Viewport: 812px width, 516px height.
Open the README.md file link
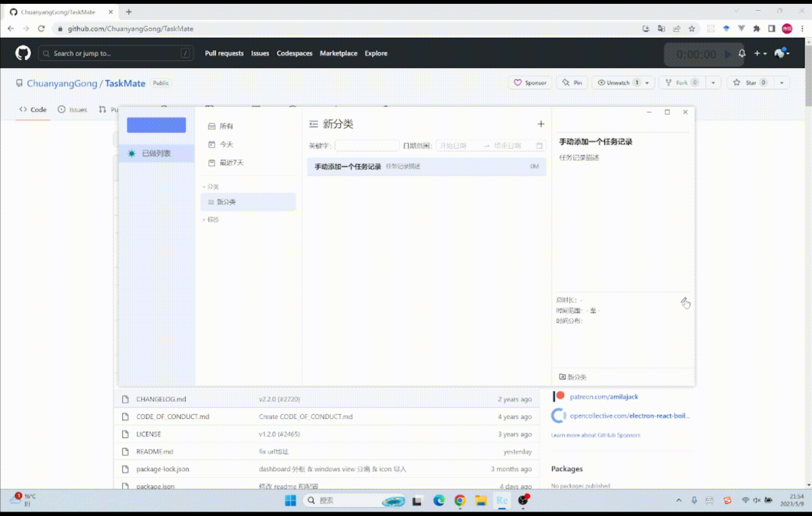click(153, 451)
